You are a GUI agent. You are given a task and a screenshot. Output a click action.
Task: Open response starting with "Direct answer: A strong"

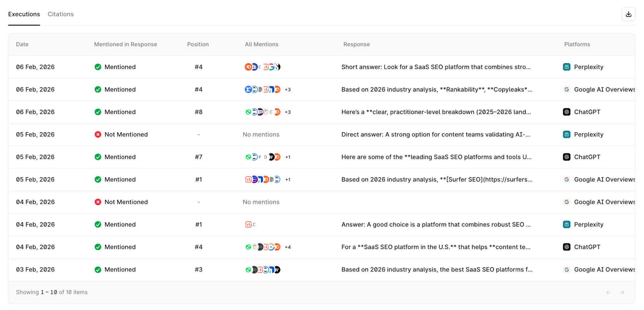coord(436,135)
